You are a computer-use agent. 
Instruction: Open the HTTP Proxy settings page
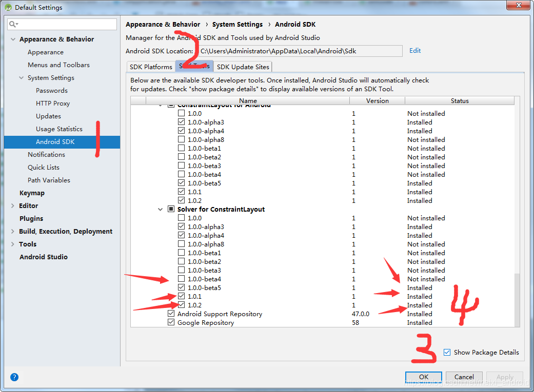click(x=53, y=103)
